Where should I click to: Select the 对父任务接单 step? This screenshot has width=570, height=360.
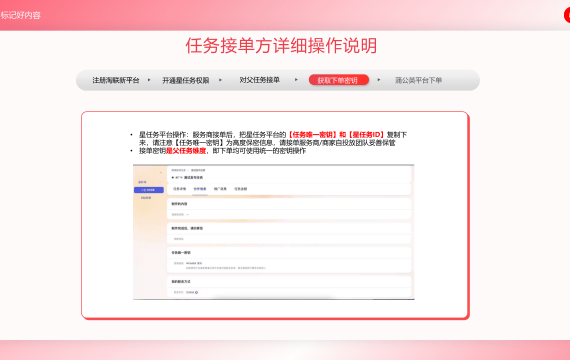tap(259, 80)
